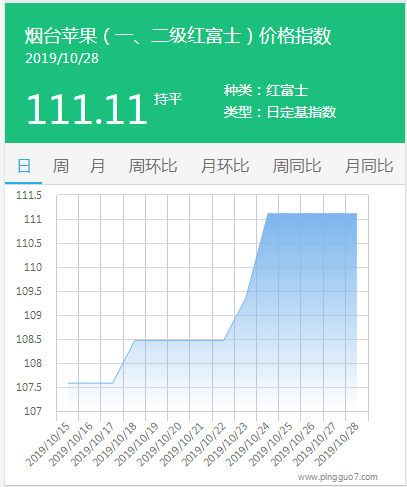Click the x-axis date 2019/10/26
Image resolution: width=407 pixels, height=487 pixels.
pos(292,444)
